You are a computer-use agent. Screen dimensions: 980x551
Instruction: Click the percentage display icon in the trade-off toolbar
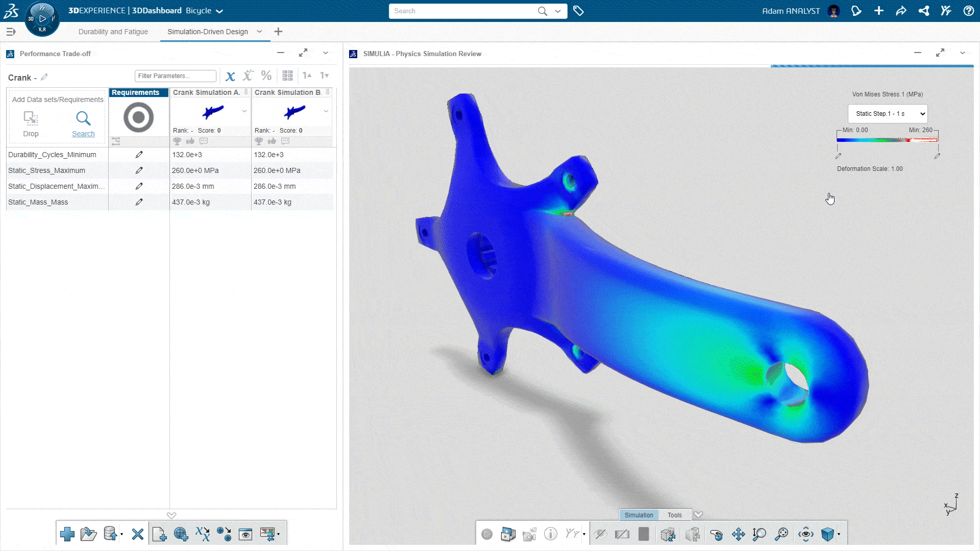pyautogui.click(x=266, y=76)
